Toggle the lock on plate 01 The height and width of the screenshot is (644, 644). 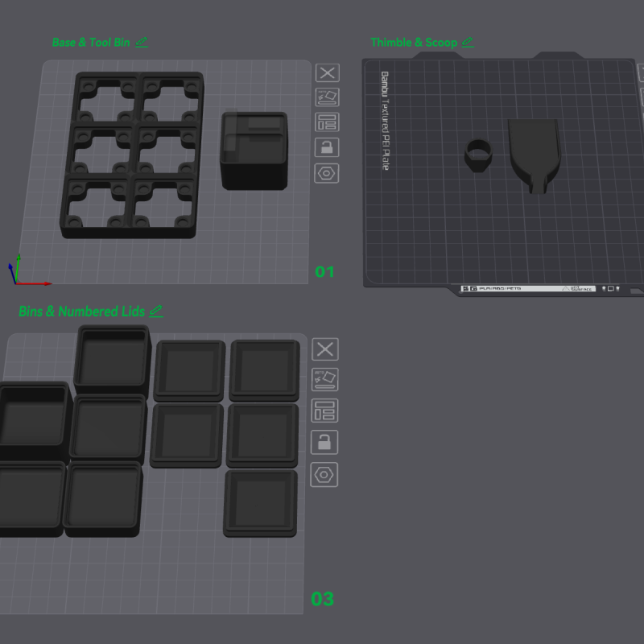327,147
